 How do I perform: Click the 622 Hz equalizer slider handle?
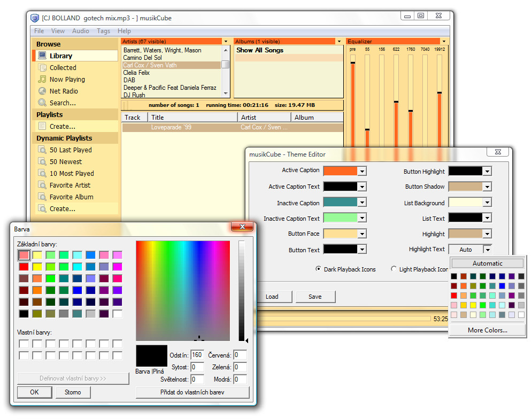pyautogui.click(x=396, y=102)
